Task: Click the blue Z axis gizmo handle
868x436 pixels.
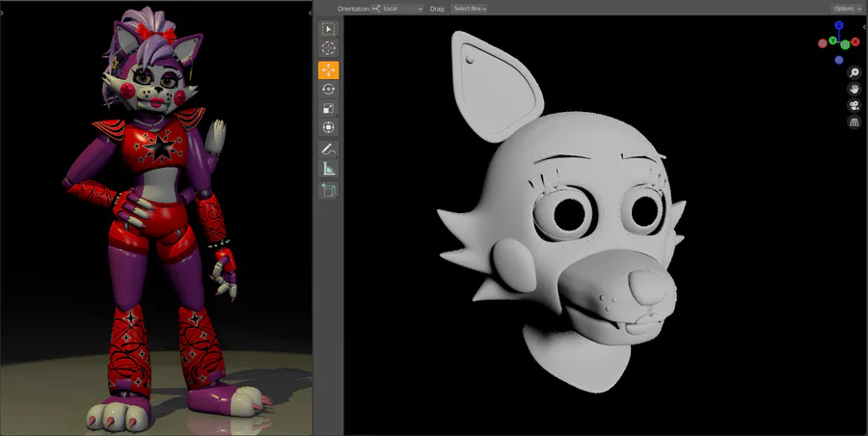Action: 839,25
